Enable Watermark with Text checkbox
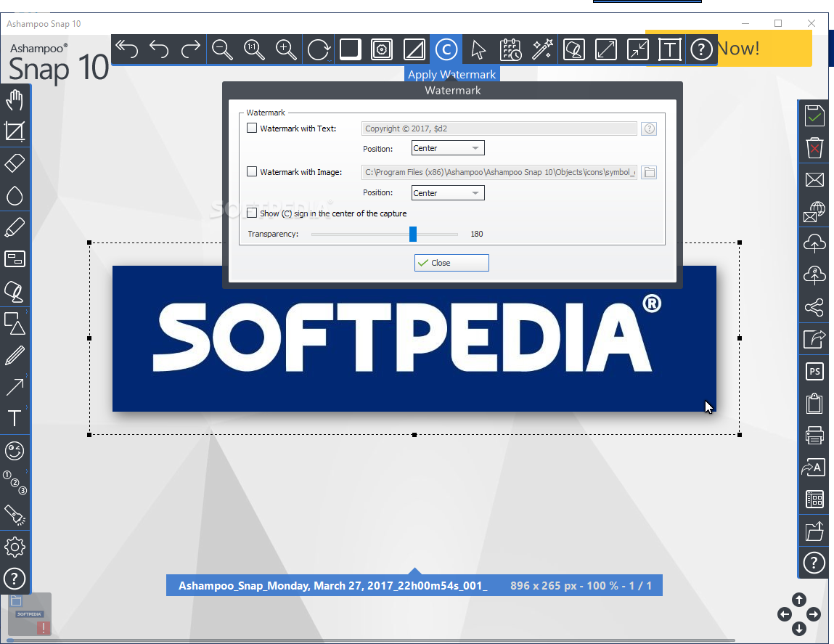 point(252,128)
